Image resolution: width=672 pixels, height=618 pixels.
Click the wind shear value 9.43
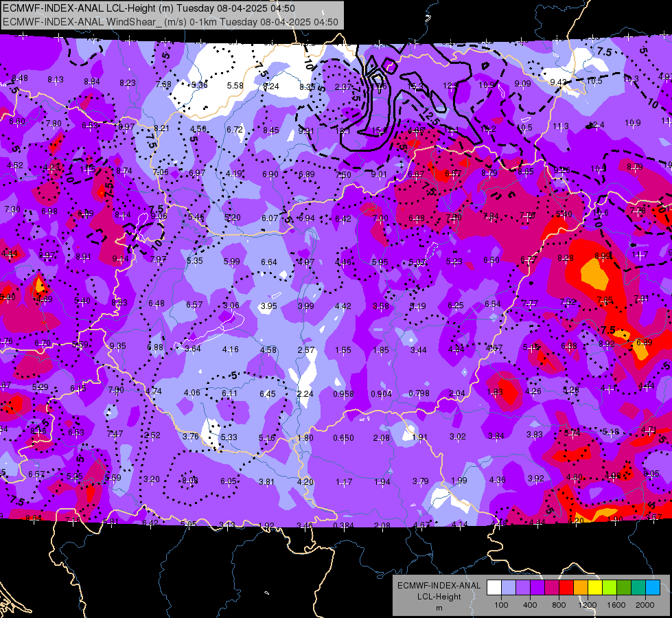[x=558, y=82]
